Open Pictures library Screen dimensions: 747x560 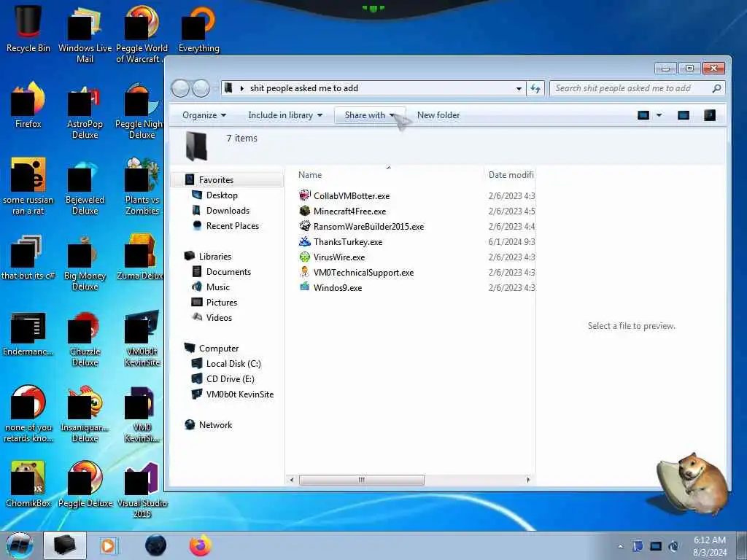click(x=222, y=302)
